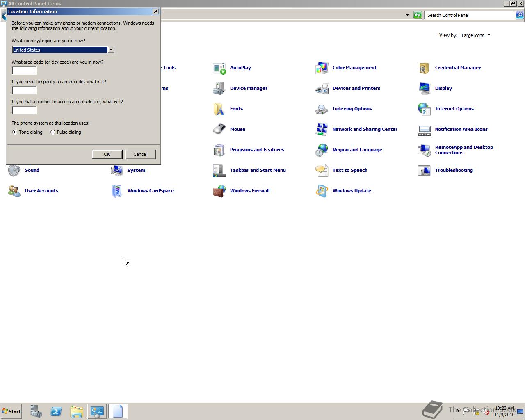
Task: Open the RemoteApp and Desktop Connections icon
Action: coord(425,150)
